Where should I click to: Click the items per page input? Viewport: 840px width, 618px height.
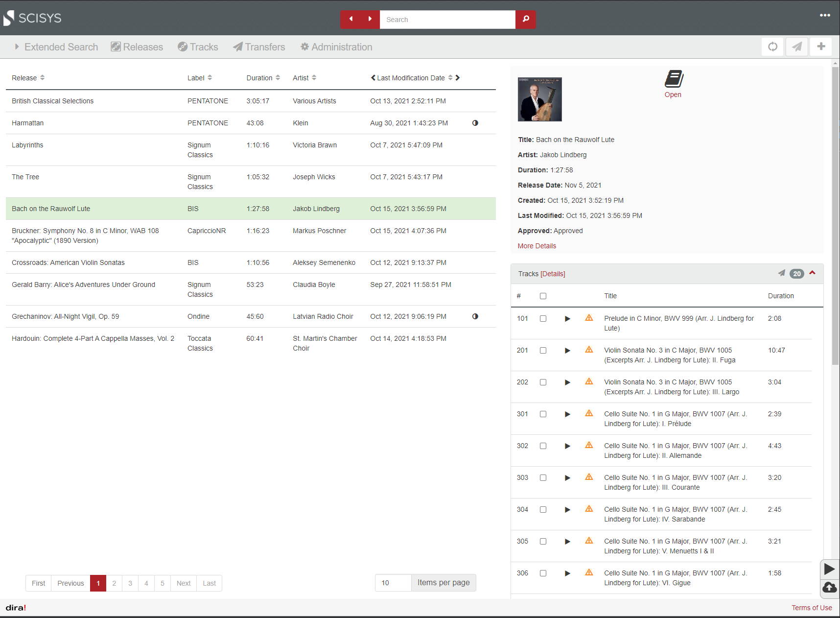(393, 583)
